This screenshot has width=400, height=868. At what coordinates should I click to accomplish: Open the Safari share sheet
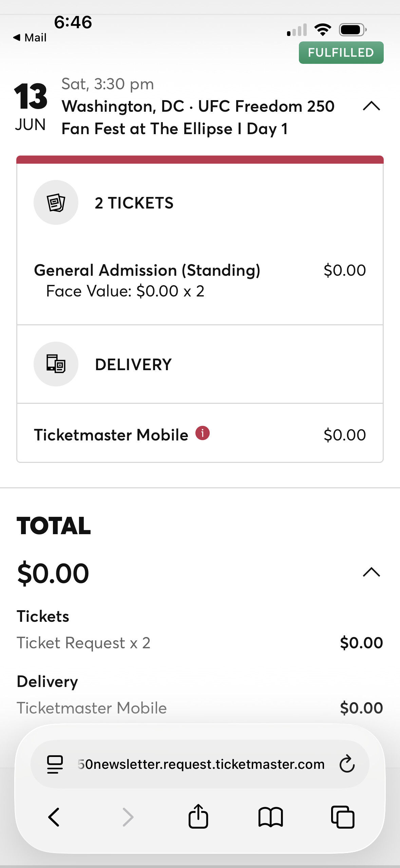198,817
